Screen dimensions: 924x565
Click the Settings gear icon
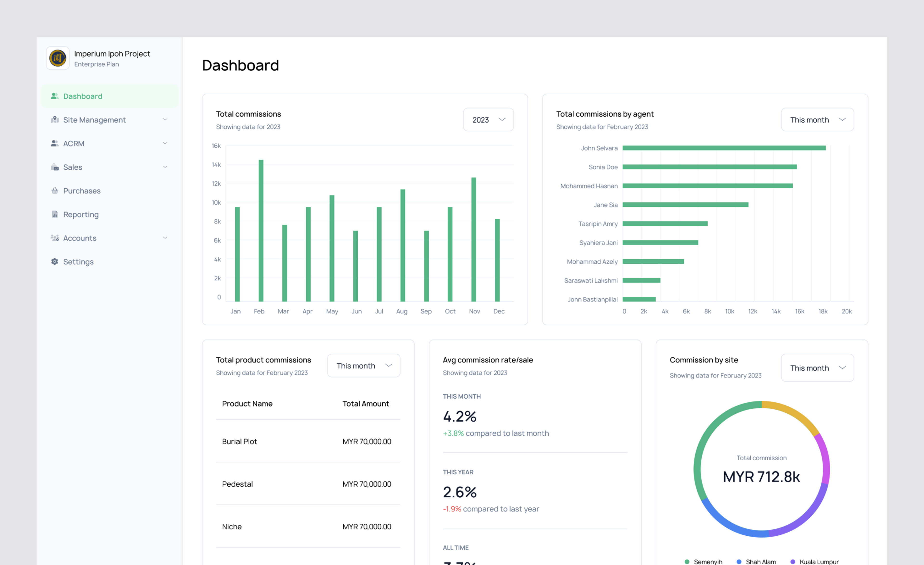coord(55,261)
